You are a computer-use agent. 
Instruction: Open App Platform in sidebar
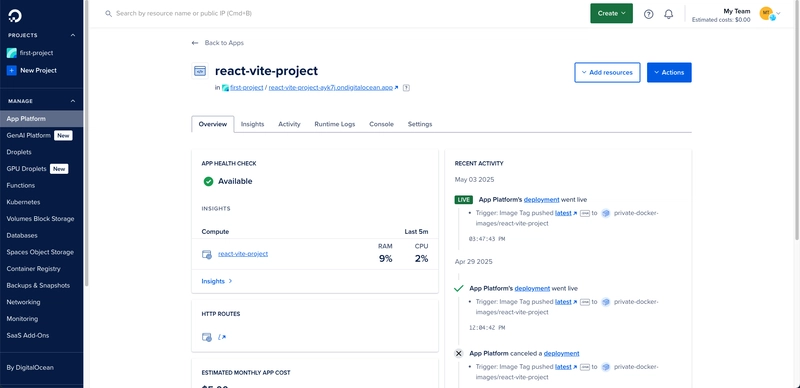(41, 119)
